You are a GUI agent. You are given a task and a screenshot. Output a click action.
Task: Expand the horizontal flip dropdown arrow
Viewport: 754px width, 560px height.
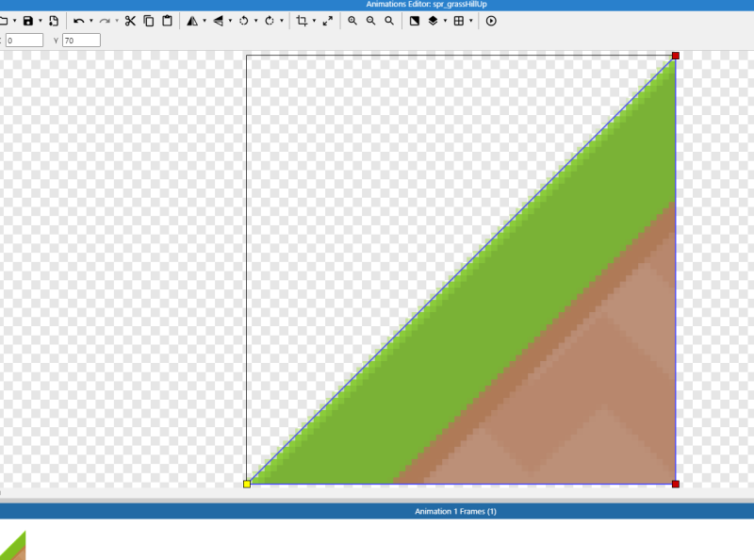click(x=205, y=21)
